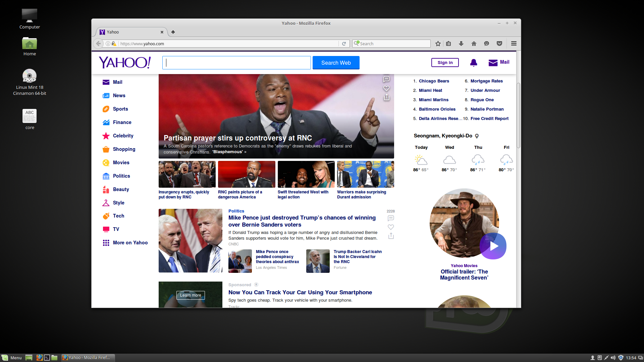Close the Yahoo tab
This screenshot has height=362, width=644.
(x=162, y=32)
